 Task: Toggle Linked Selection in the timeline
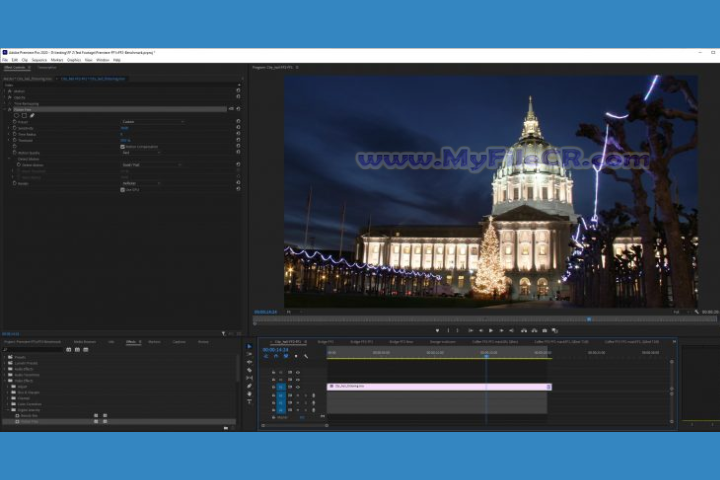coord(286,356)
